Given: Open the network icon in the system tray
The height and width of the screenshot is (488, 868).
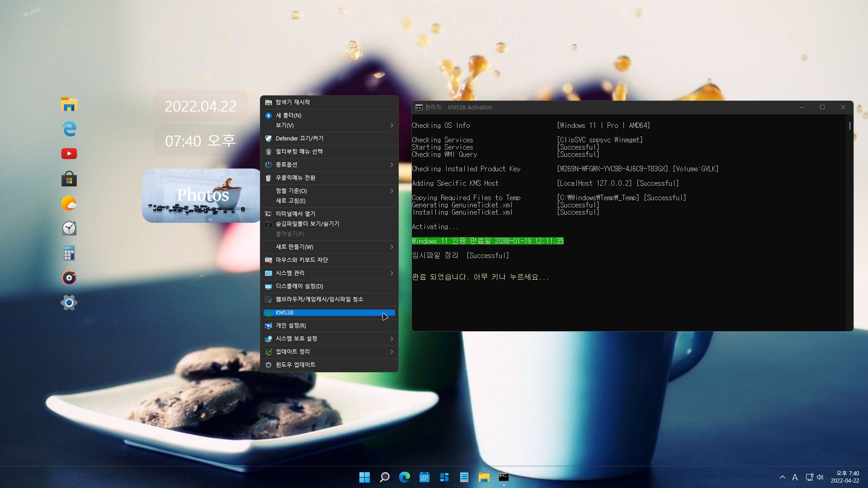Looking at the screenshot, I should (809, 477).
